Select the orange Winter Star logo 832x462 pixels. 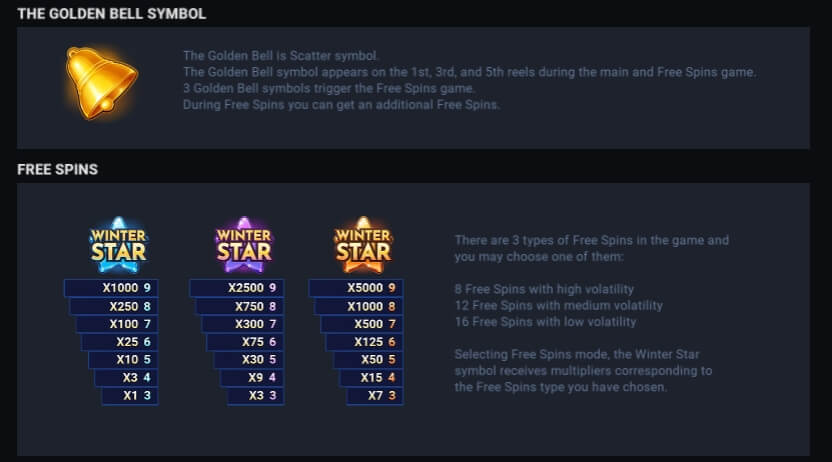tap(363, 245)
